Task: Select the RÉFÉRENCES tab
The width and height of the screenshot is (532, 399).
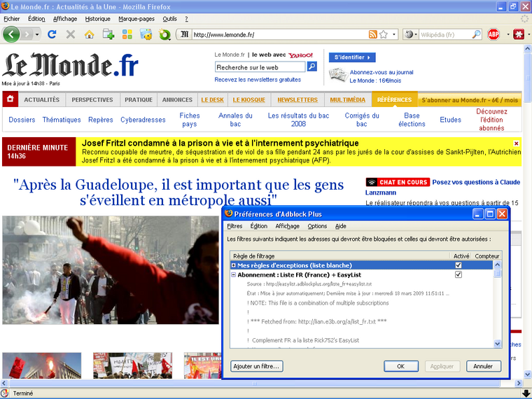Action: coord(395,99)
